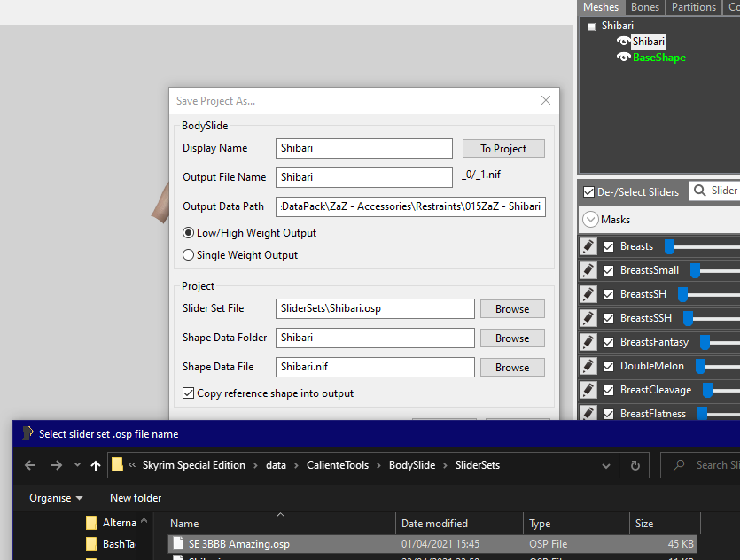Select the highlighted Shibari mesh entry
Screen dimensions: 740x560
pyautogui.click(x=649, y=42)
